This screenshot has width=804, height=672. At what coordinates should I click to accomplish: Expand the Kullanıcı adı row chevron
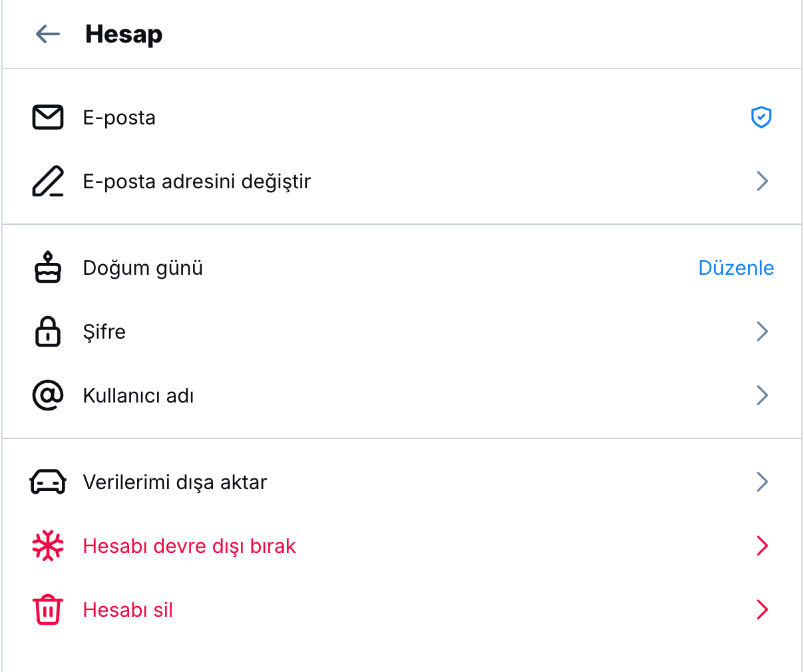click(x=762, y=395)
